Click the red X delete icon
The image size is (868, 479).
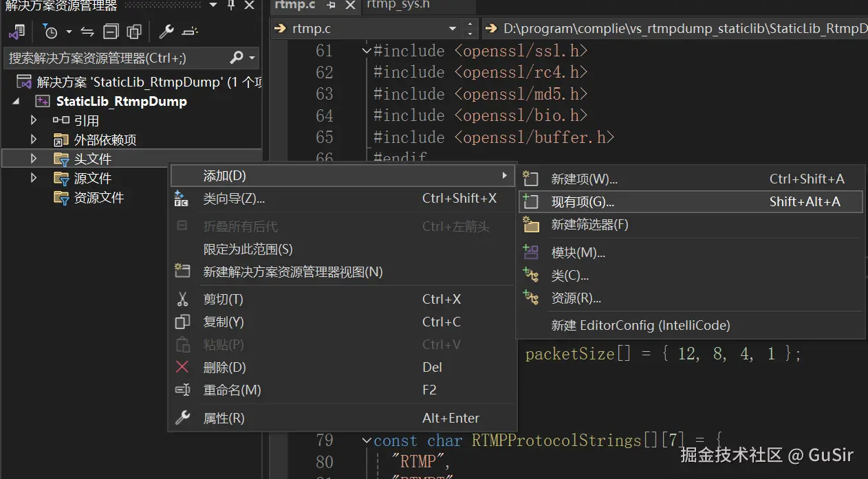[182, 367]
